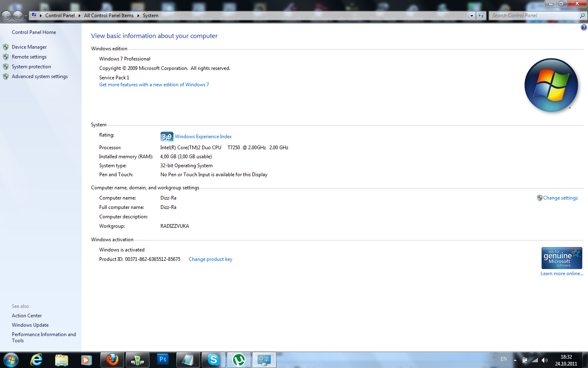Open the Windows Experience Index link

click(x=203, y=137)
